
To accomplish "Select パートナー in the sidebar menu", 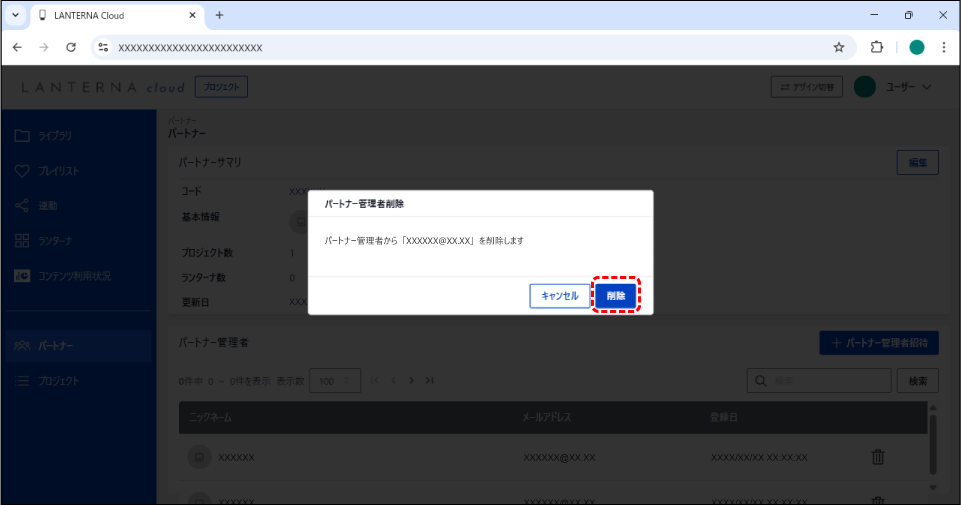I will coord(55,346).
